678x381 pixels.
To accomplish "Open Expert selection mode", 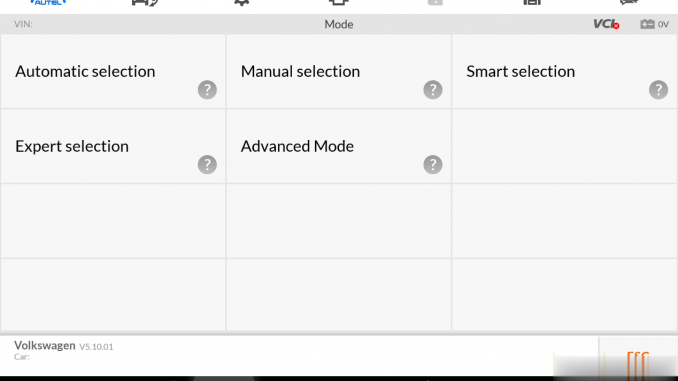I will pos(113,147).
